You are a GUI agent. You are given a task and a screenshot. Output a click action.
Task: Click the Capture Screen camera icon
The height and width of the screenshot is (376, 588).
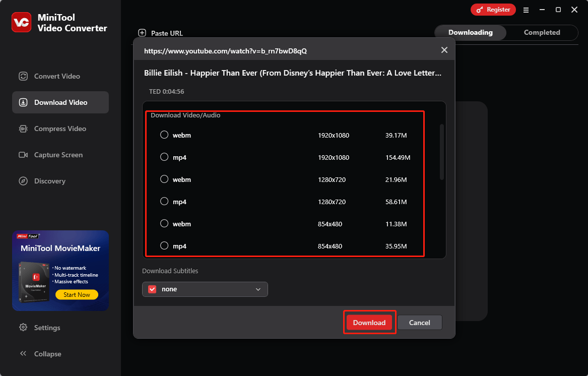23,155
